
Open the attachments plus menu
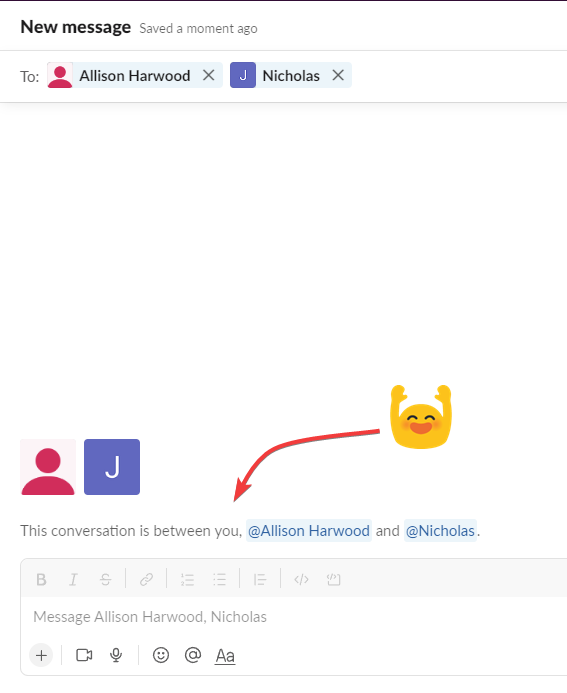(x=41, y=655)
